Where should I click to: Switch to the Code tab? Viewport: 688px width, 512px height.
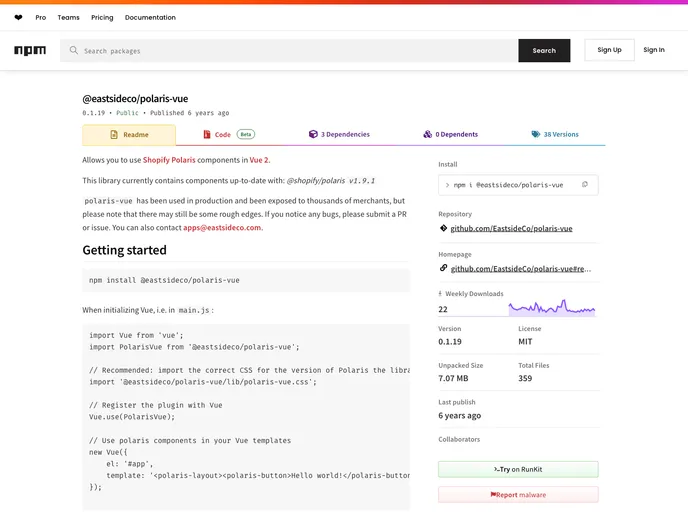(229, 134)
